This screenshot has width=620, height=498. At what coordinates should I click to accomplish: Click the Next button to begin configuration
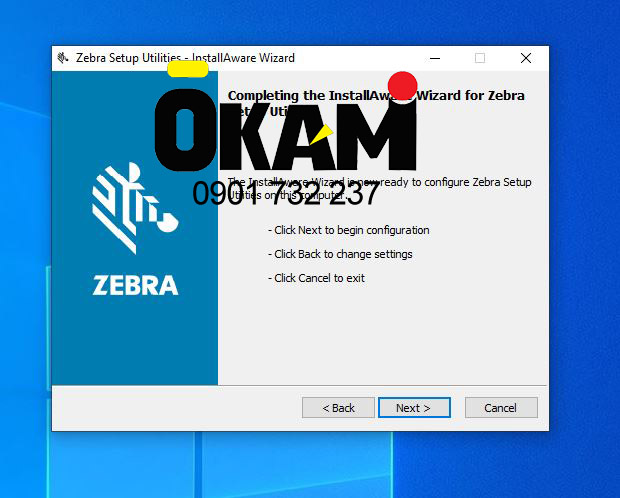[414, 407]
